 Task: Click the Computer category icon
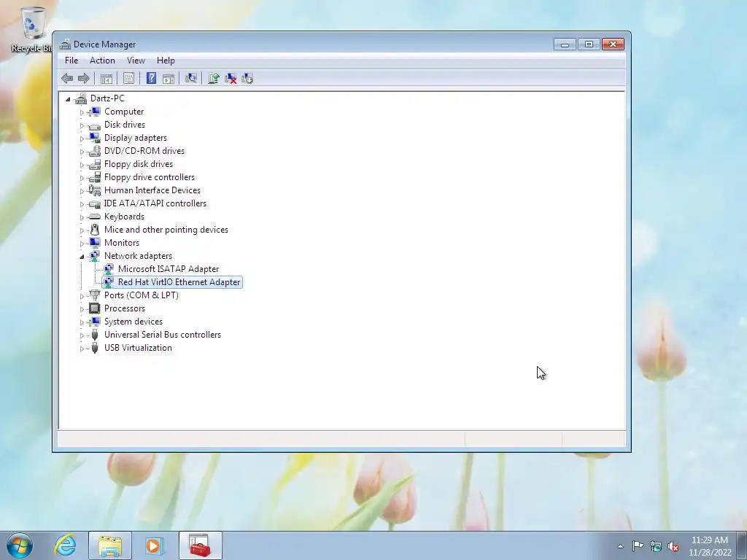(x=95, y=112)
